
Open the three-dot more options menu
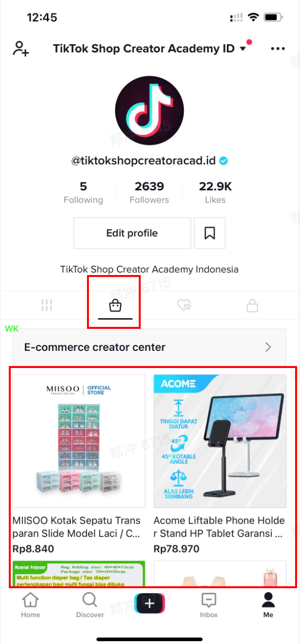278,48
